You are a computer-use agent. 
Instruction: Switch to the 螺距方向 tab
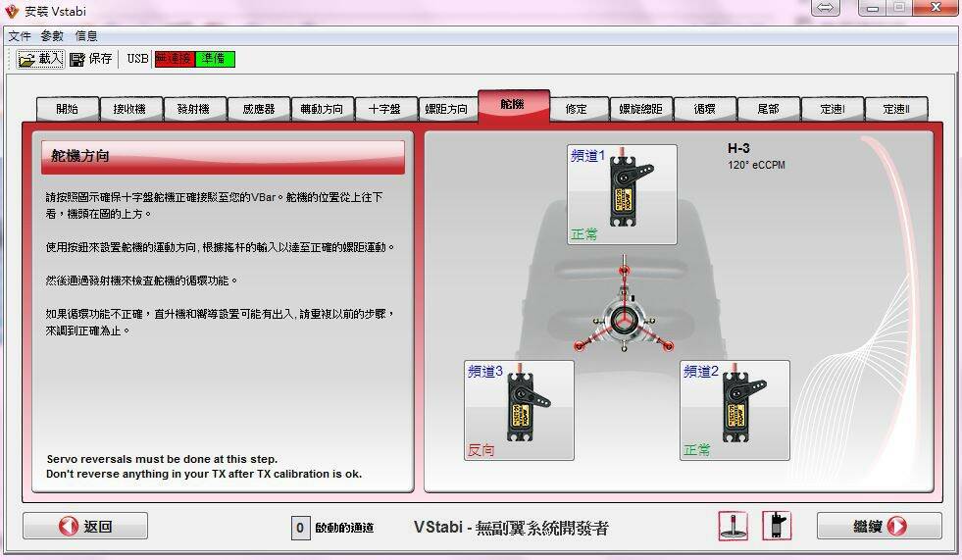click(447, 109)
